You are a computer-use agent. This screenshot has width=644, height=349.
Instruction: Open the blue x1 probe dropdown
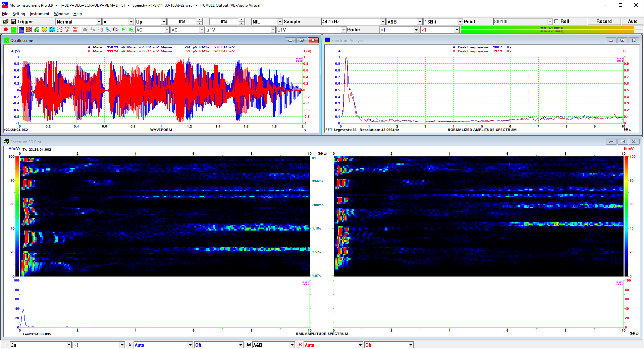point(399,30)
